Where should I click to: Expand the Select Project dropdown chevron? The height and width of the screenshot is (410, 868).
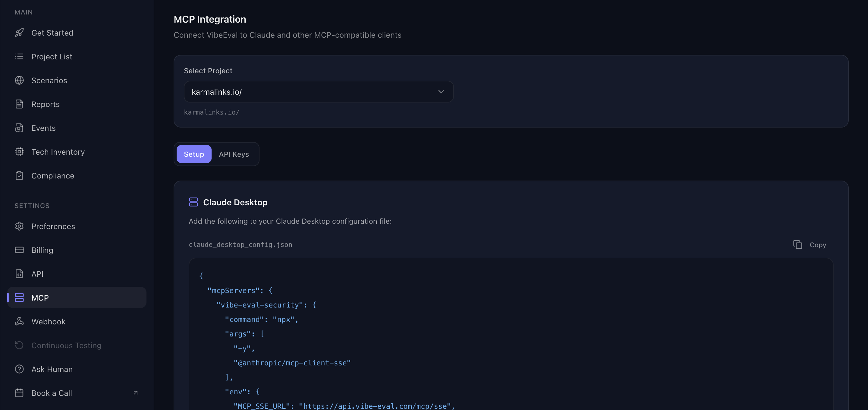click(x=441, y=92)
